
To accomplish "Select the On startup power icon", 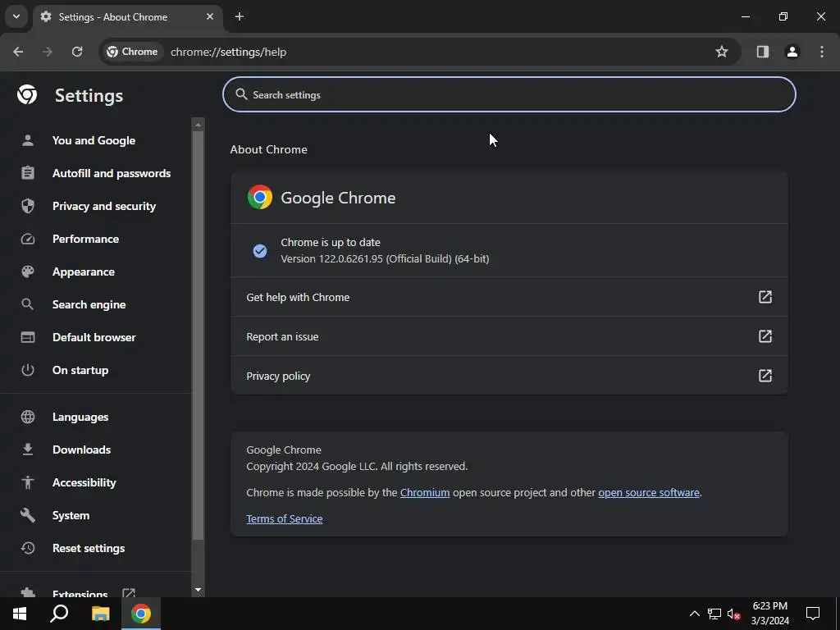I will pos(27,370).
